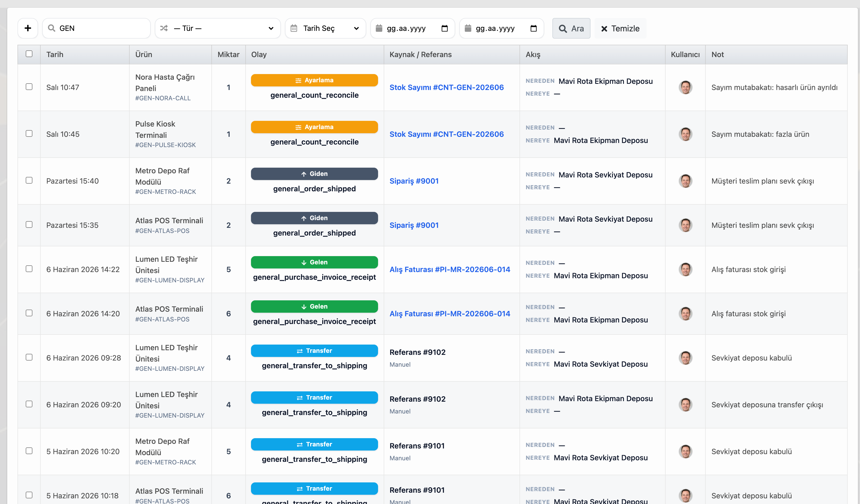Image resolution: width=860 pixels, height=504 pixels.
Task: Open the date picker on the first gg.aa.yyyy field
Action: pos(444,28)
